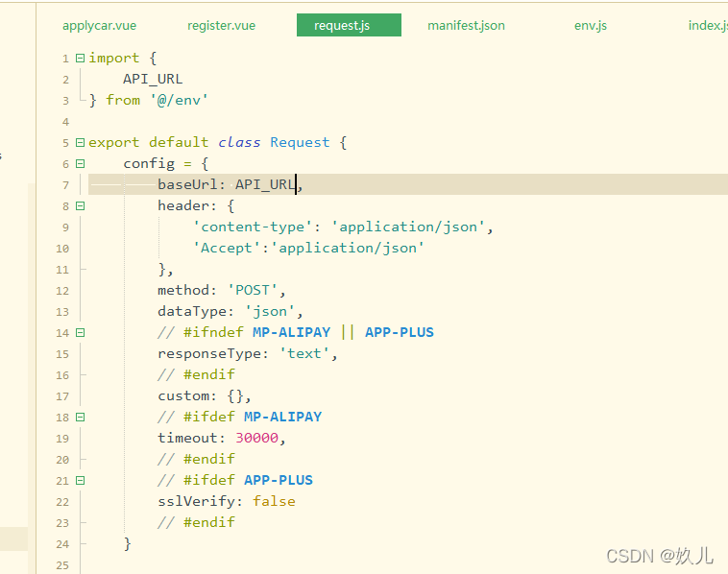The width and height of the screenshot is (728, 574).
Task: Collapse the Request class on line 5
Action: click(80, 142)
